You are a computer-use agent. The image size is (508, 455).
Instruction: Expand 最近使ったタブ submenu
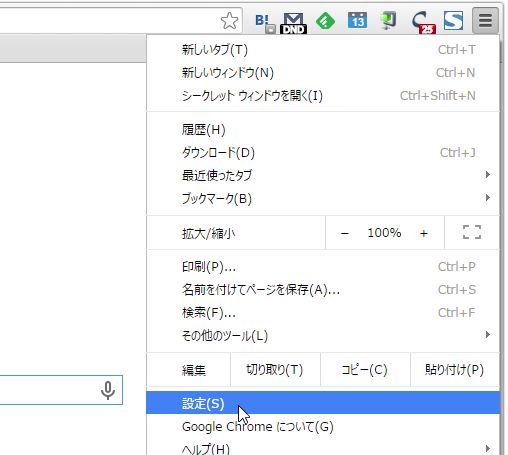coord(323,175)
